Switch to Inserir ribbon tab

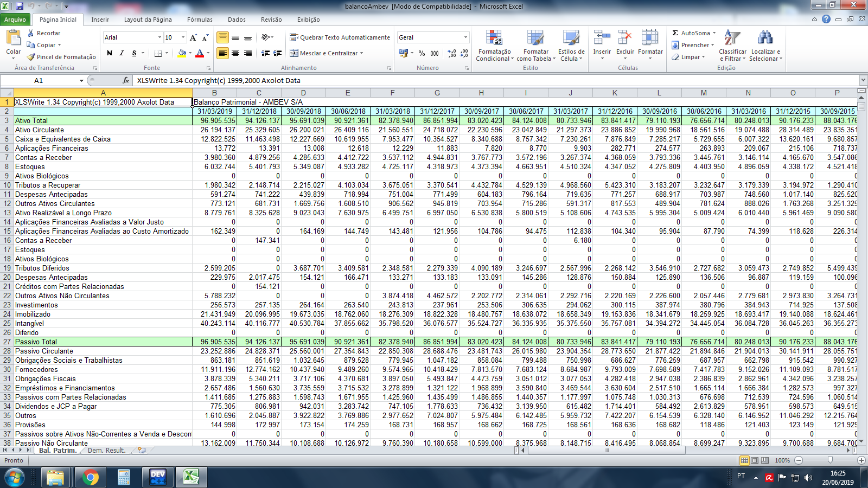click(100, 20)
